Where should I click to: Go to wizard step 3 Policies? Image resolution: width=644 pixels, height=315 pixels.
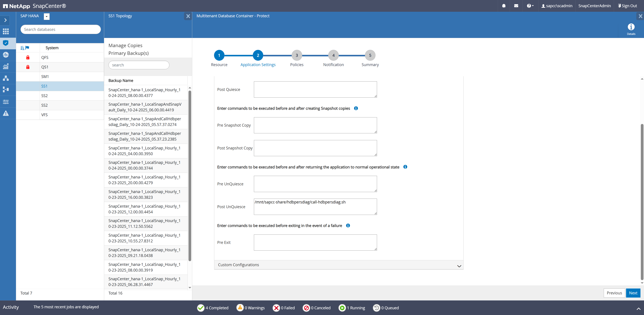point(297,55)
